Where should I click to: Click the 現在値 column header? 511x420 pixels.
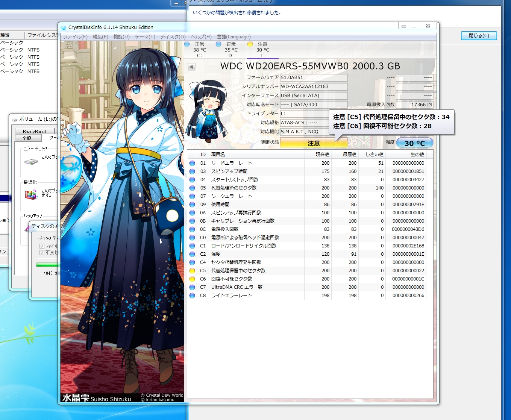pos(318,155)
